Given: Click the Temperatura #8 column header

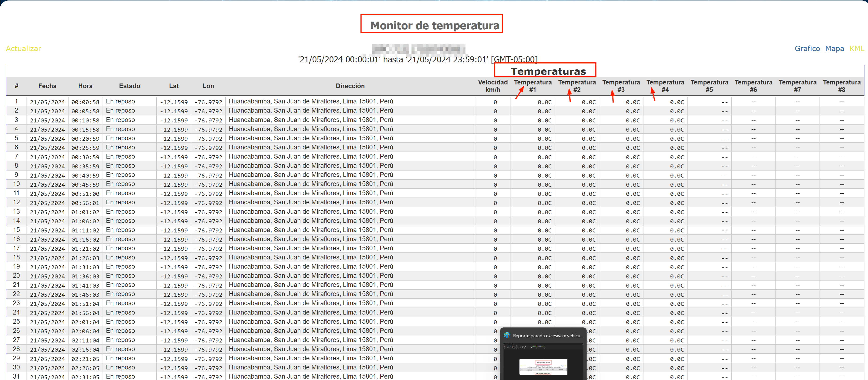Looking at the screenshot, I should point(841,86).
